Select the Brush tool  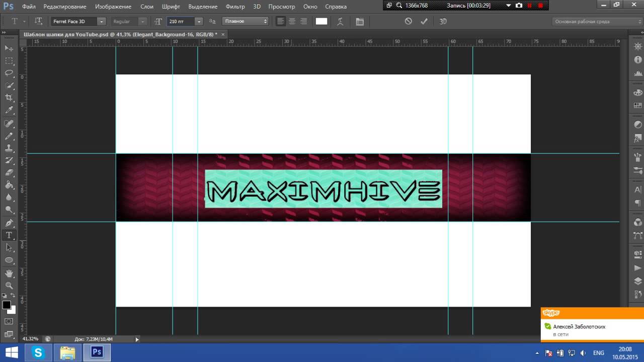(x=9, y=136)
